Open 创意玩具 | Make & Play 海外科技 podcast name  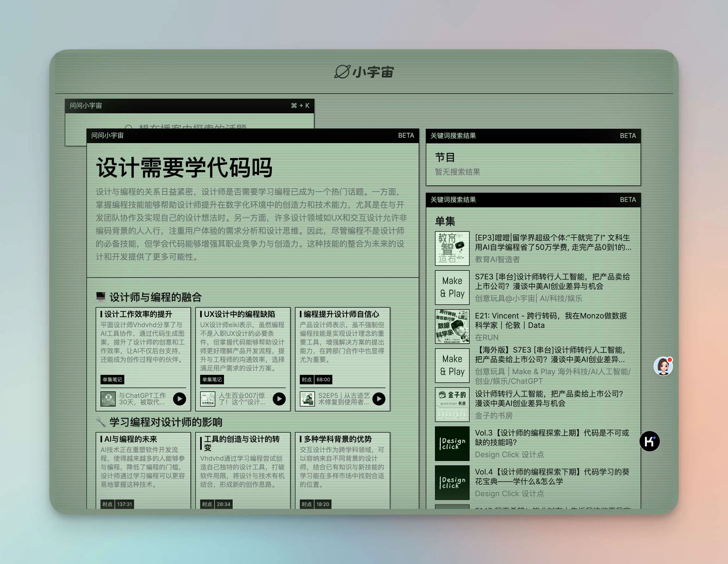[x=553, y=376]
